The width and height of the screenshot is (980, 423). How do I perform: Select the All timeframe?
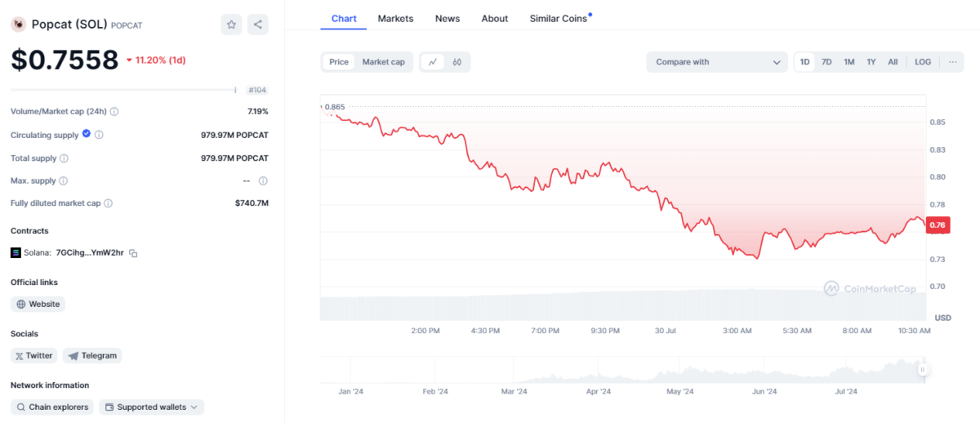(x=893, y=62)
